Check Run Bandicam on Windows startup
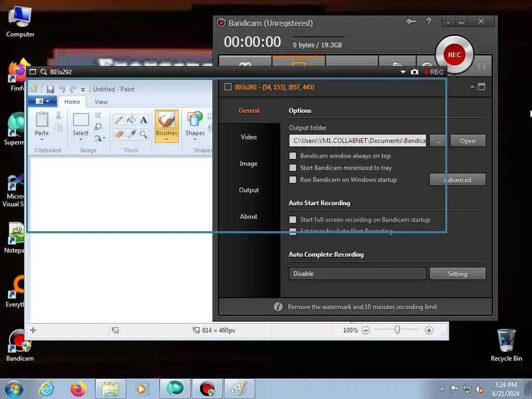The height and width of the screenshot is (399, 532). point(292,179)
